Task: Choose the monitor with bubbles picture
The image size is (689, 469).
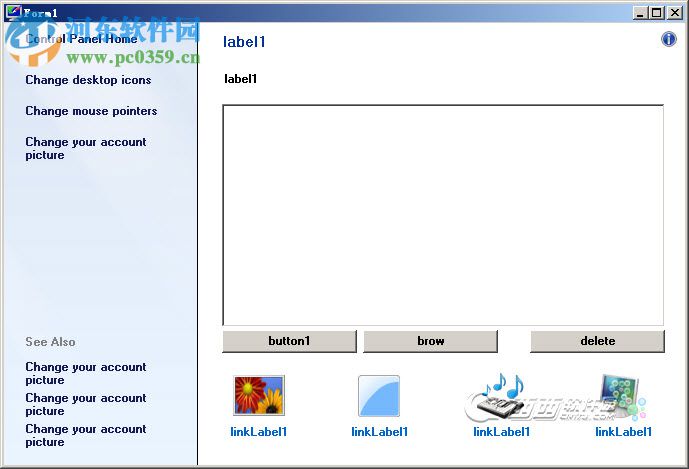Action: pos(623,397)
